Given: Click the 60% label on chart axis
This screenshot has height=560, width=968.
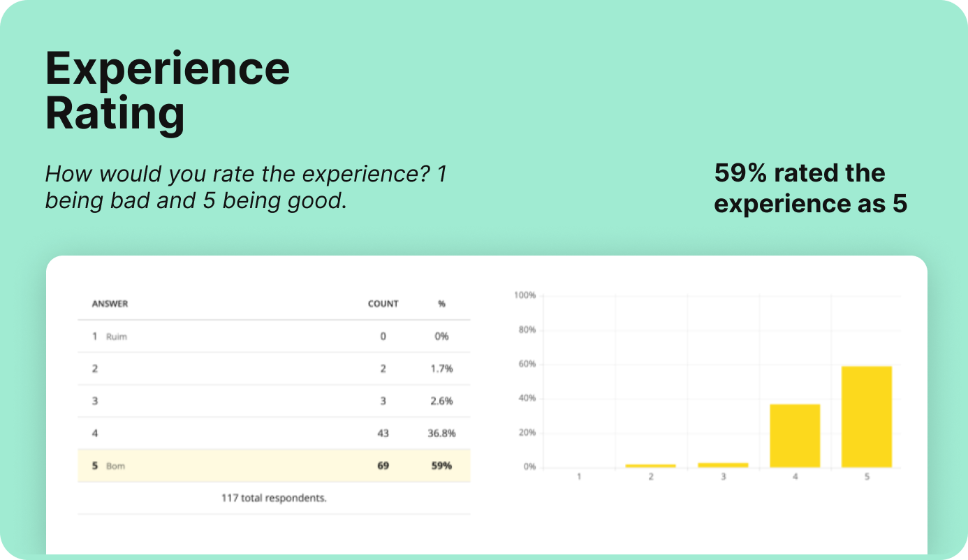Looking at the screenshot, I should point(526,364).
